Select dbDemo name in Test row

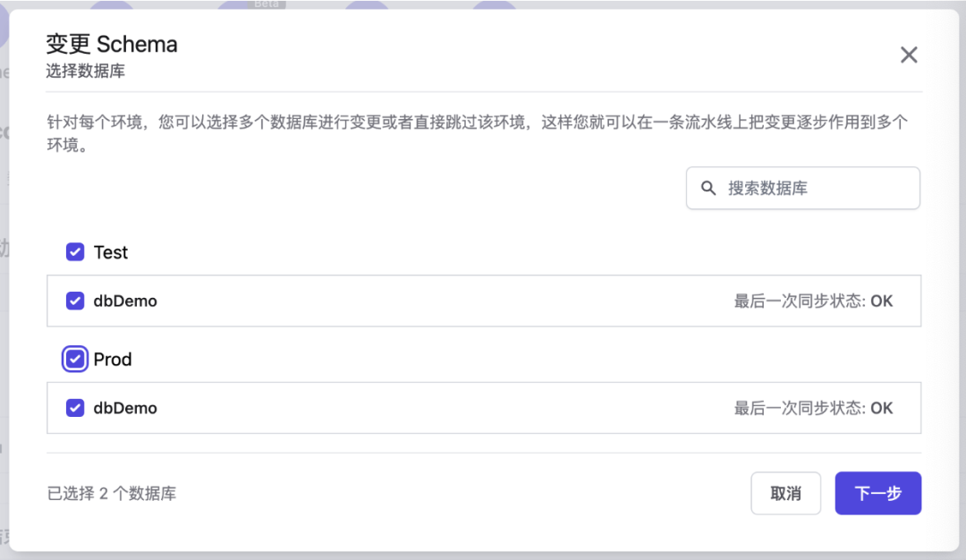coord(125,301)
